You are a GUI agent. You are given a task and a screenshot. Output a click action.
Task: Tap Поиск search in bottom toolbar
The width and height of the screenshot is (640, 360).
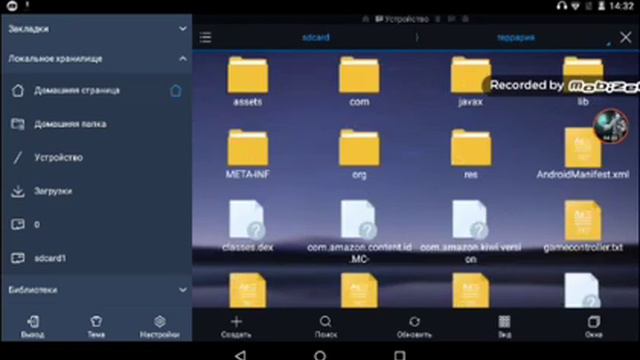coord(326,327)
